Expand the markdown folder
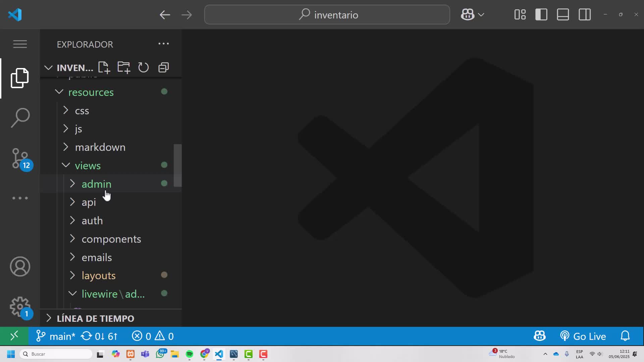This screenshot has width=644, height=362. [111, 147]
